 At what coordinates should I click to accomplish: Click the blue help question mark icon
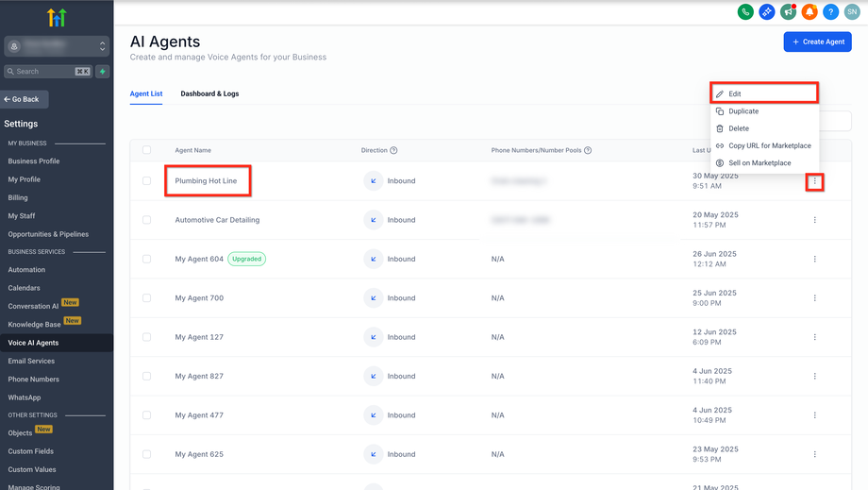pyautogui.click(x=830, y=12)
